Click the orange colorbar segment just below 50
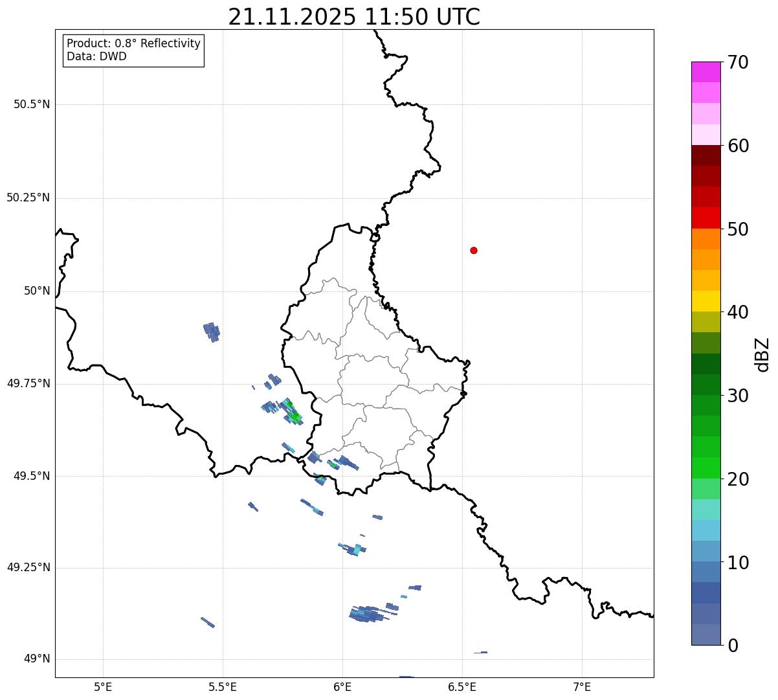This screenshot has height=700, width=778. (706, 239)
